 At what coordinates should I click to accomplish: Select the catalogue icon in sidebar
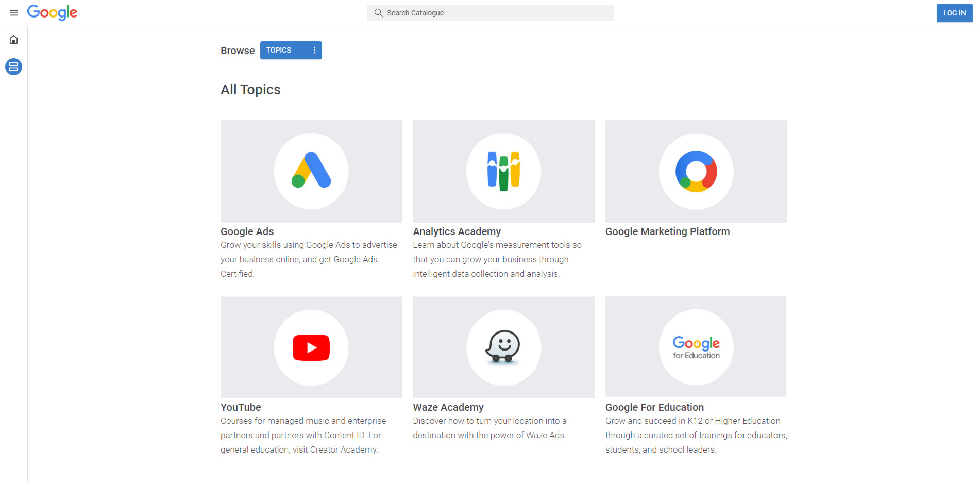[x=13, y=67]
